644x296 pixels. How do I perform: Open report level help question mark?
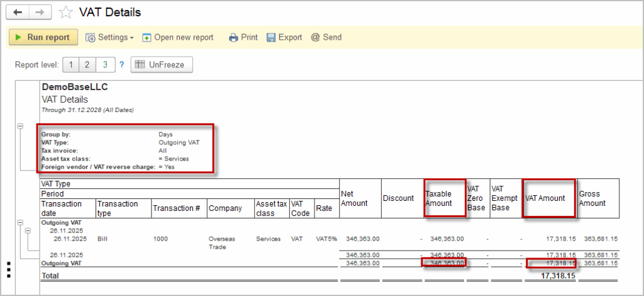pos(121,64)
